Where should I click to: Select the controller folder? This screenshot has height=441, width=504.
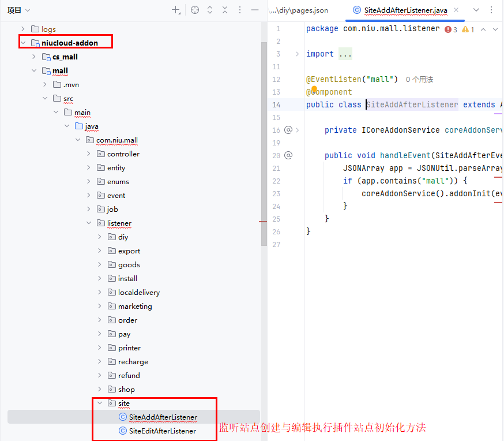[123, 154]
